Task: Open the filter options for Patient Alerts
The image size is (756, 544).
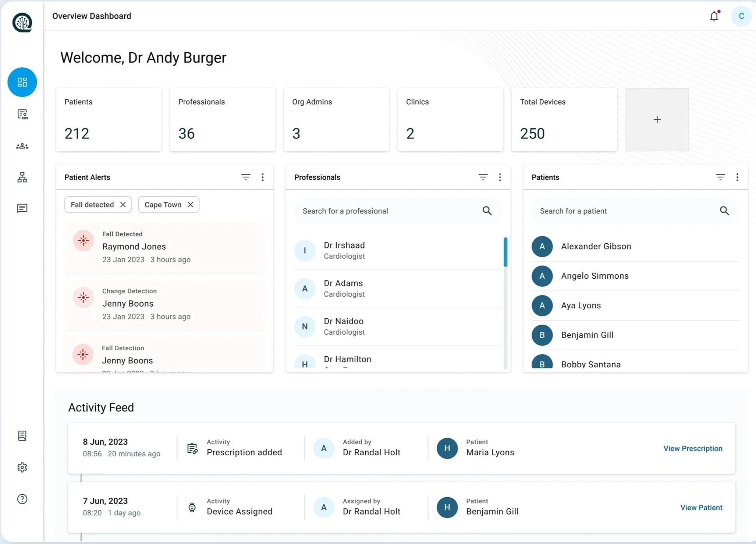Action: [x=246, y=177]
